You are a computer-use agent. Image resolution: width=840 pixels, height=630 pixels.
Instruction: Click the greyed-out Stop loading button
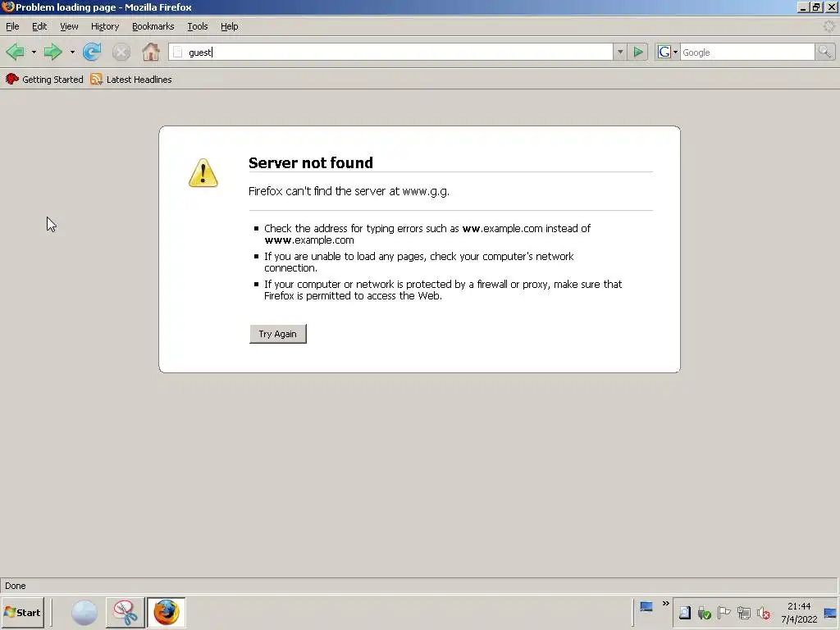pos(121,52)
